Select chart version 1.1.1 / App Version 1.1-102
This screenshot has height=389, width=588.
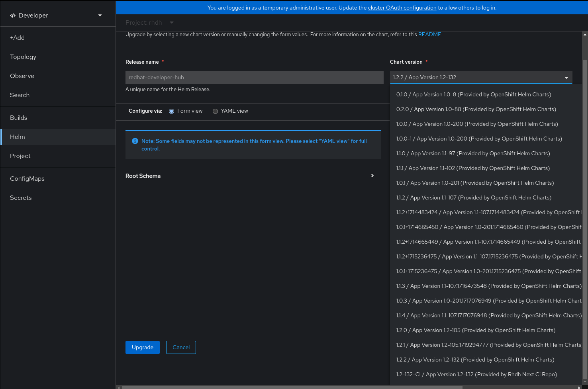[x=486, y=168]
